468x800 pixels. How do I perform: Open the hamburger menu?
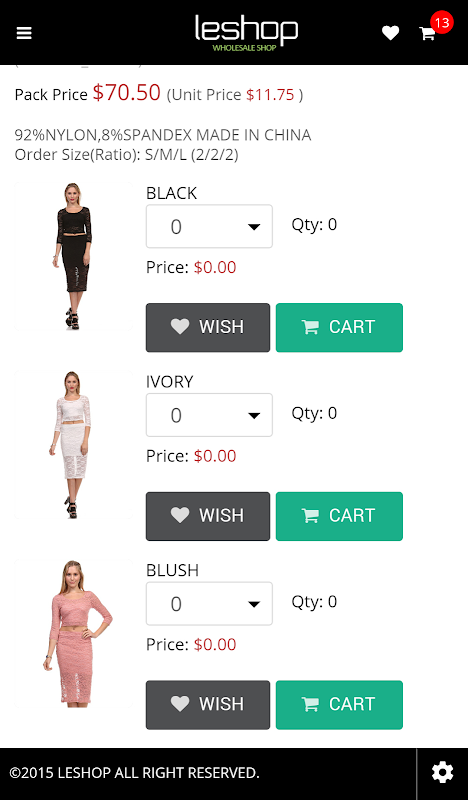(x=24, y=33)
